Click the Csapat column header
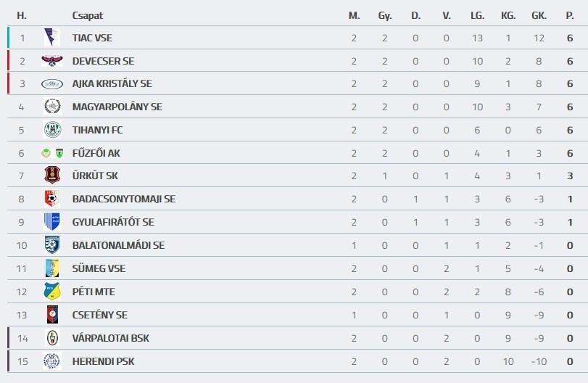Image resolution: width=588 pixels, height=383 pixels. click(x=86, y=15)
